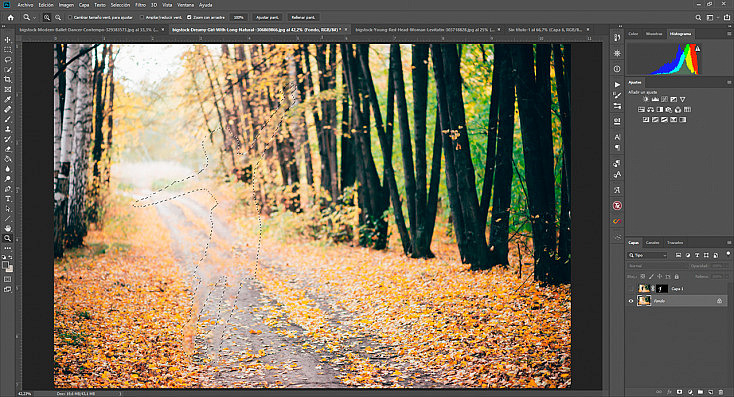The width and height of the screenshot is (734, 397).
Task: Open the workspace switcher at top right
Action: (x=710, y=17)
